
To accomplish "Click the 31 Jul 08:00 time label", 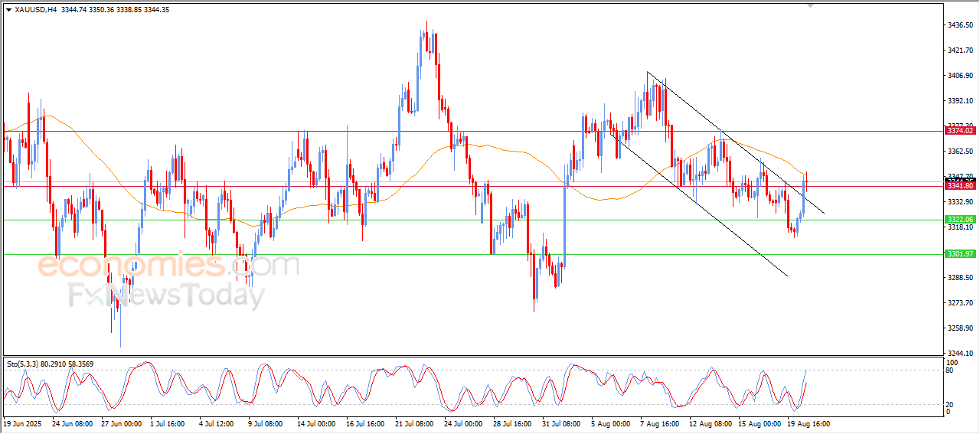I will pos(561,423).
